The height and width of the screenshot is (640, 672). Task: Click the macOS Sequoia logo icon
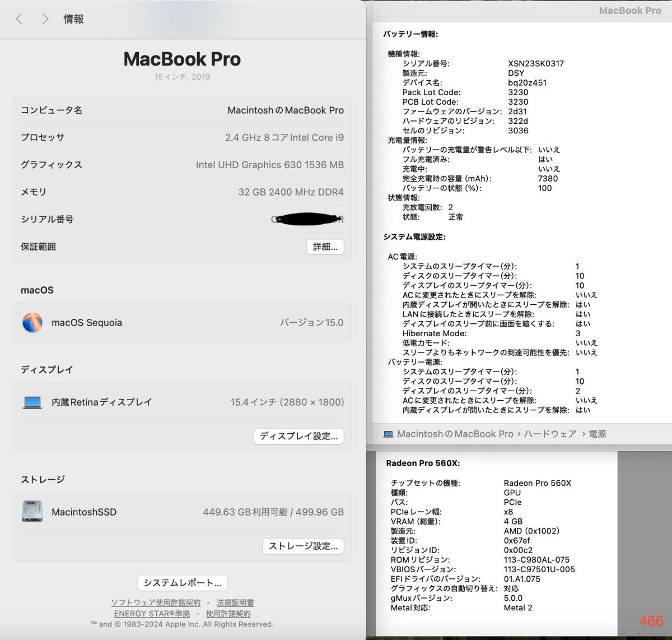pyautogui.click(x=32, y=322)
